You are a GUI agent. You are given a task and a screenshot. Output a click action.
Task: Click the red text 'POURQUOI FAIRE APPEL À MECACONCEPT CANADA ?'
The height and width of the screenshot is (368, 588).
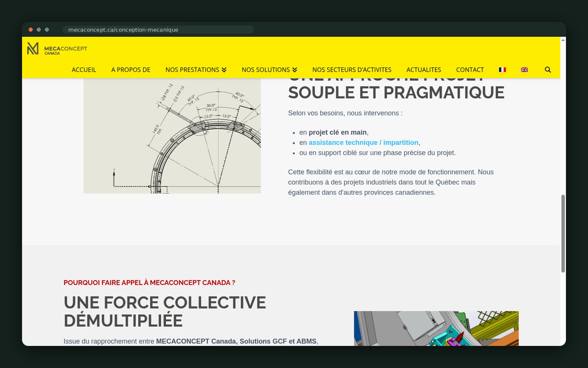pos(149,283)
